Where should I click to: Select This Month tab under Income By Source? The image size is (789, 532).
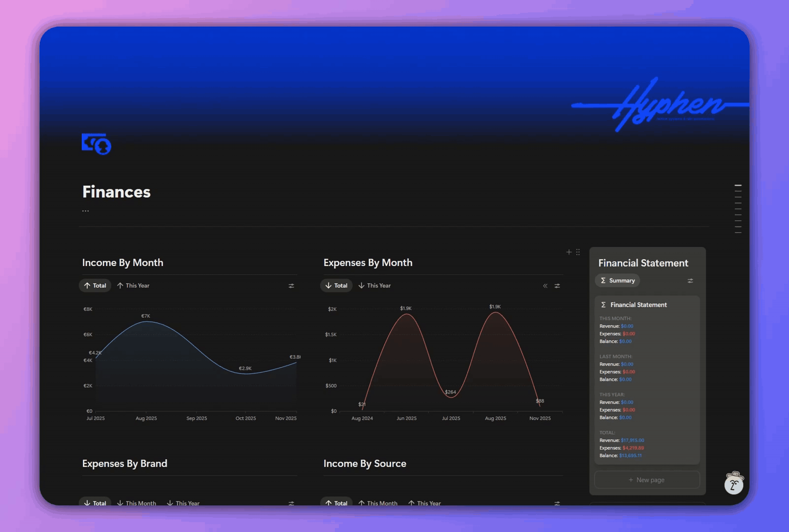point(378,503)
